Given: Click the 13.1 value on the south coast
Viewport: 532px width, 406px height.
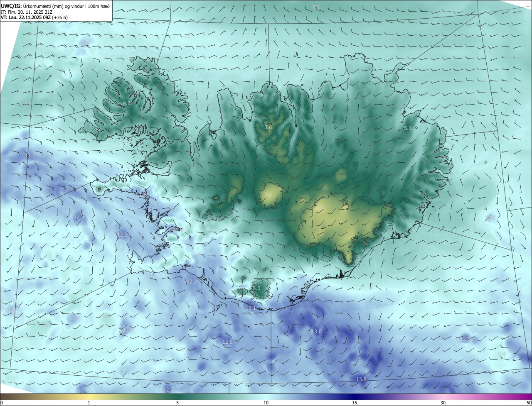Looking at the screenshot, I should (251, 308).
